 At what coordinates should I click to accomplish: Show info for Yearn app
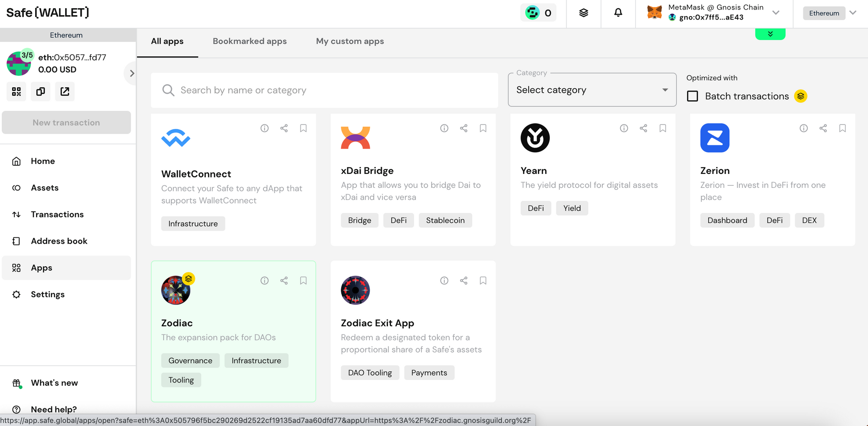(x=624, y=128)
